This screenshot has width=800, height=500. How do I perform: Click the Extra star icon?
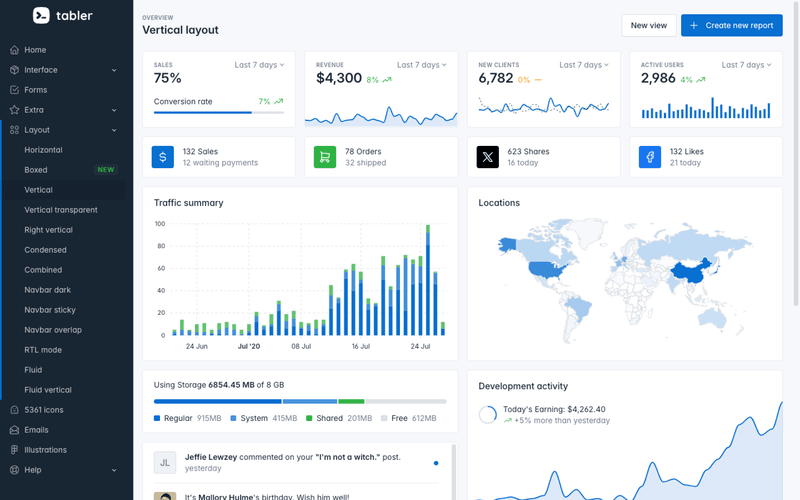(14, 110)
